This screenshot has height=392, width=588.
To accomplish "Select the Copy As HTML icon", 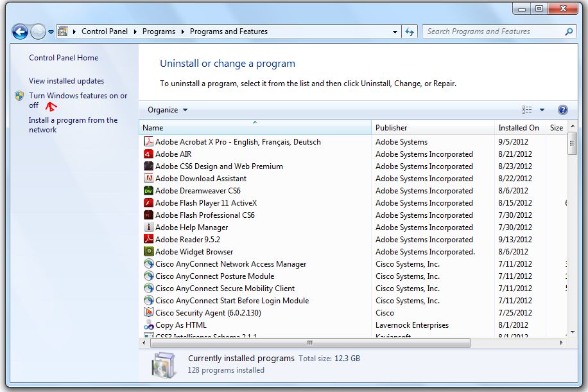I will pos(149,325).
